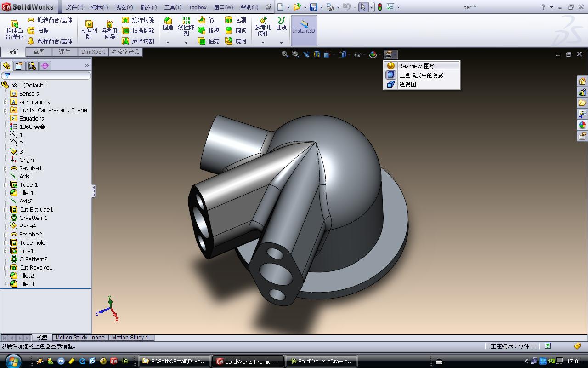This screenshot has height=368, width=588.
Task: Expand the Annotations node
Action: coord(6,102)
